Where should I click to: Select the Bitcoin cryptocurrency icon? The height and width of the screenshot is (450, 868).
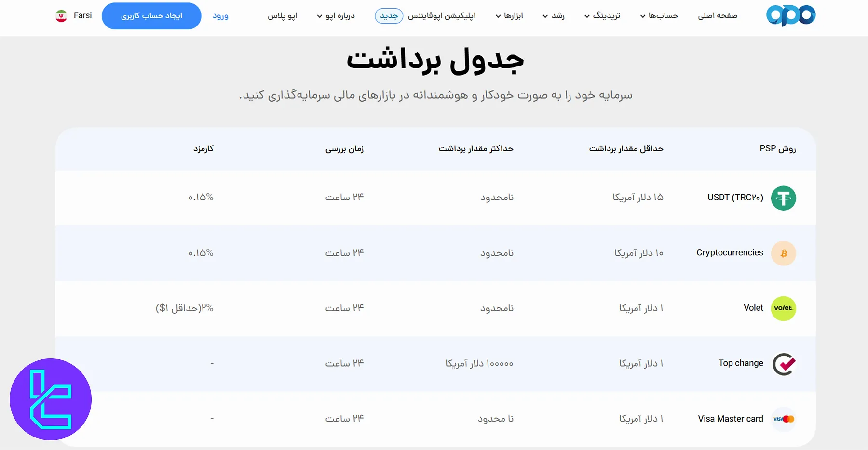(x=783, y=253)
